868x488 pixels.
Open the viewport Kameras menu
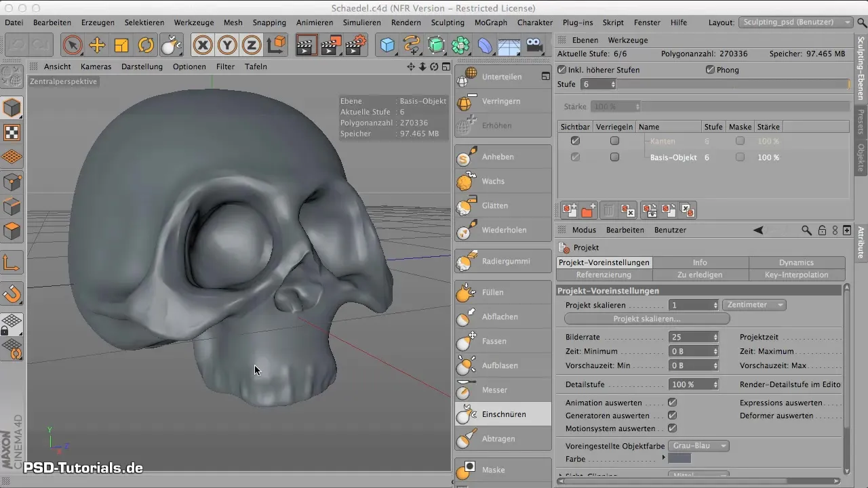[96, 66]
